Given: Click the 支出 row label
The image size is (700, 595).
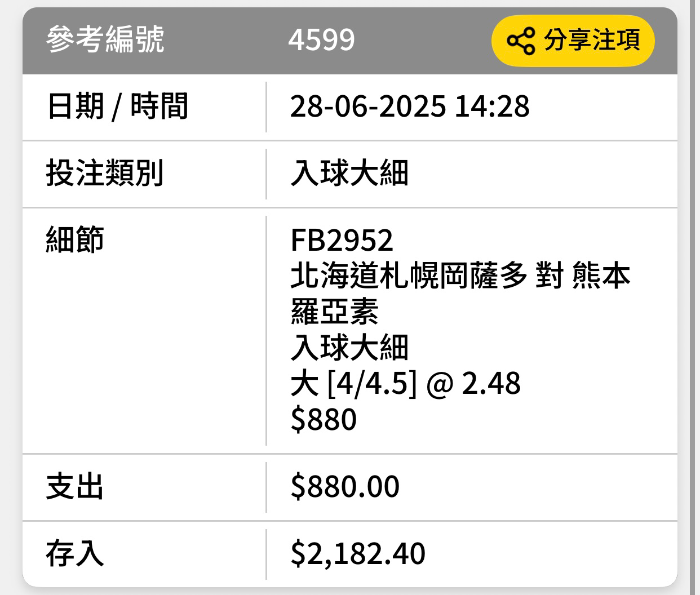Looking at the screenshot, I should (x=75, y=487).
